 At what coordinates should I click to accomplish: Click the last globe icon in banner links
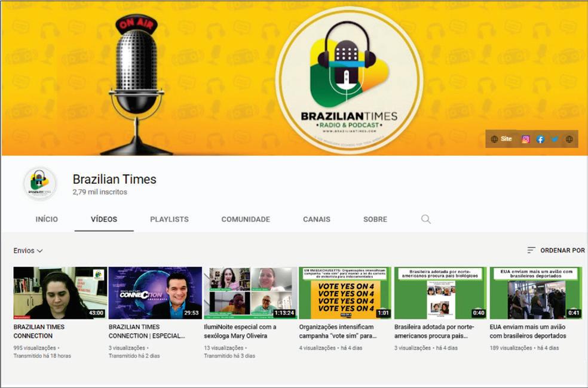click(x=569, y=139)
